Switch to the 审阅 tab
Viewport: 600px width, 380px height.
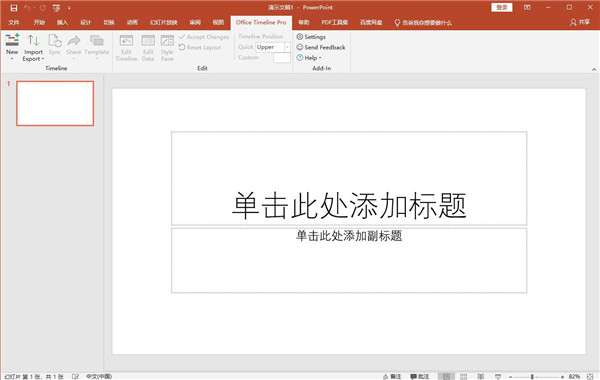click(195, 23)
